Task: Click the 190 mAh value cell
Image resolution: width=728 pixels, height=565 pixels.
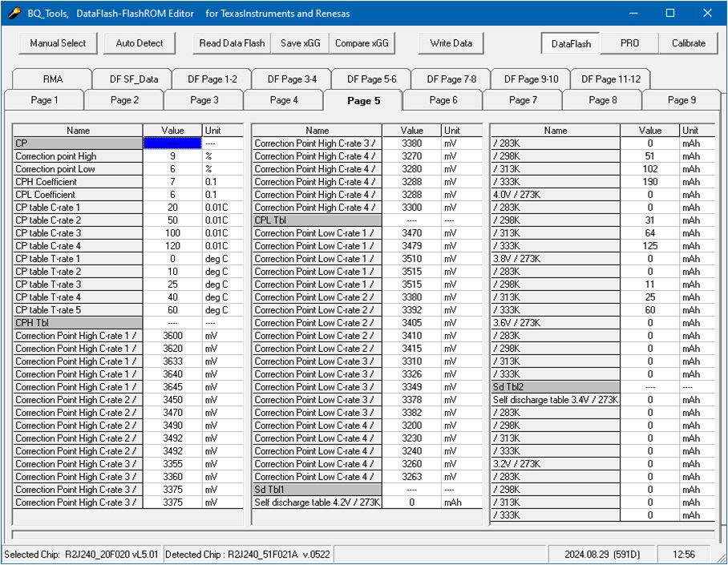Action: pos(650,182)
